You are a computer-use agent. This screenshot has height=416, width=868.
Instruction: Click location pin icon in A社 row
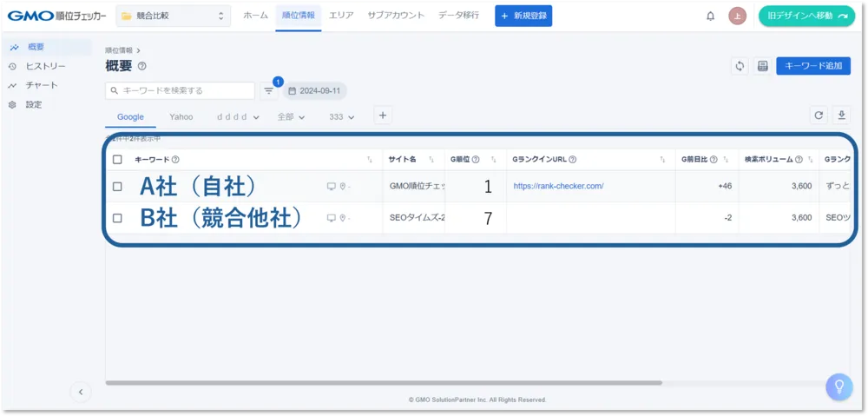point(343,187)
